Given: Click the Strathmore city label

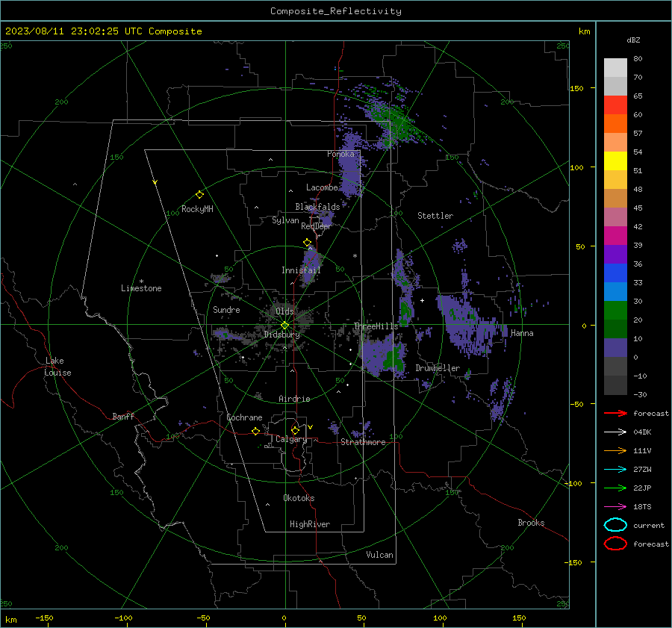Looking at the screenshot, I should [363, 442].
